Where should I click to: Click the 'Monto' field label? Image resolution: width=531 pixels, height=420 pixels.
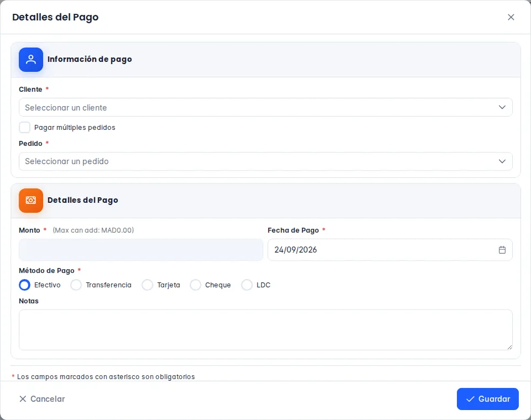pyautogui.click(x=29, y=230)
